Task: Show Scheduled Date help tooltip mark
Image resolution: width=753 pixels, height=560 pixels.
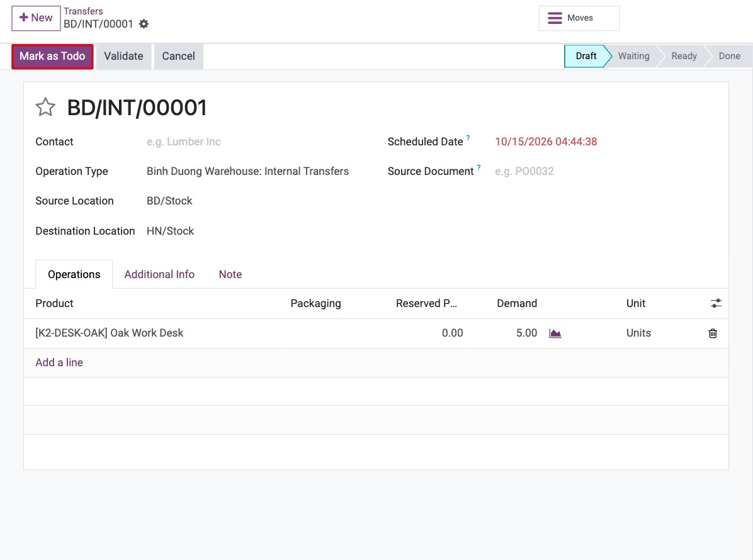Action: 468,138
